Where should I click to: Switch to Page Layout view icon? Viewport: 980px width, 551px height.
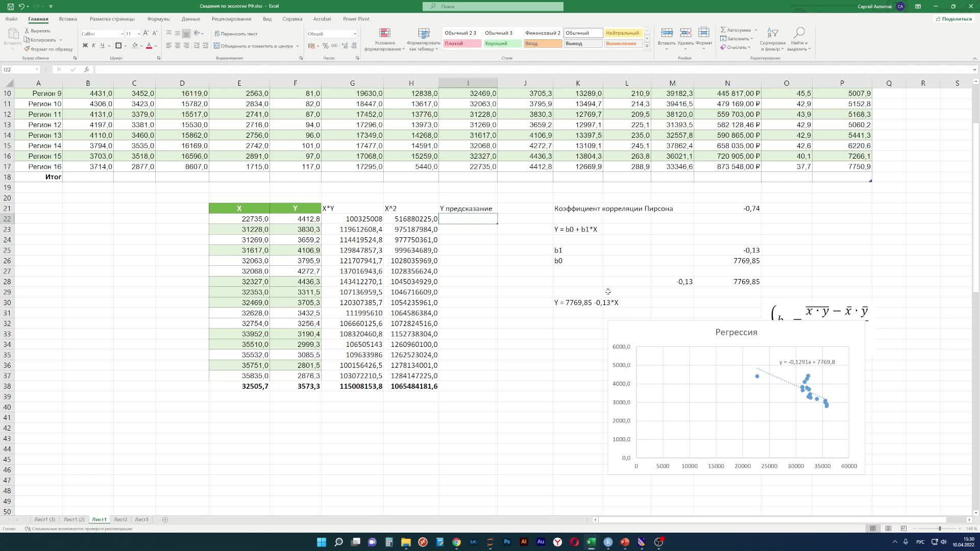(x=889, y=529)
